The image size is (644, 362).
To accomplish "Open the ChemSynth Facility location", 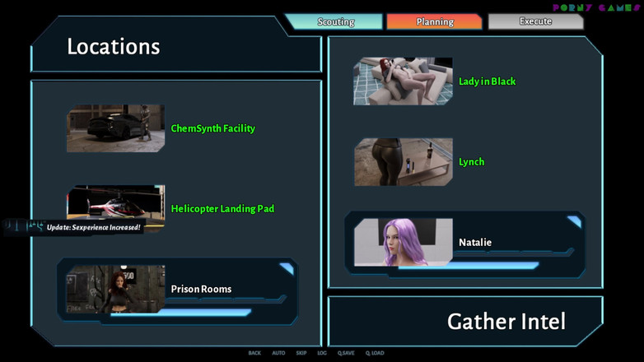I will pyautogui.click(x=212, y=128).
